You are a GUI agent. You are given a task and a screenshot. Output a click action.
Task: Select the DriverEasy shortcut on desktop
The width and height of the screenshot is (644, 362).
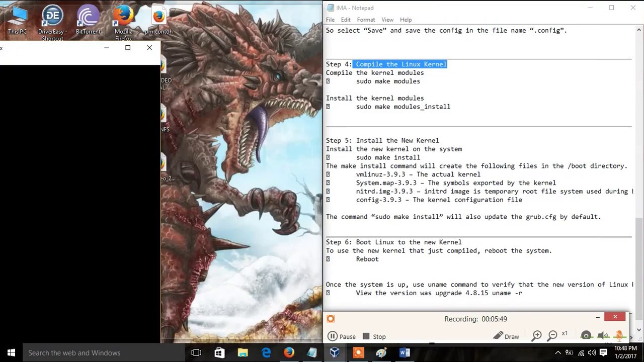(x=52, y=23)
